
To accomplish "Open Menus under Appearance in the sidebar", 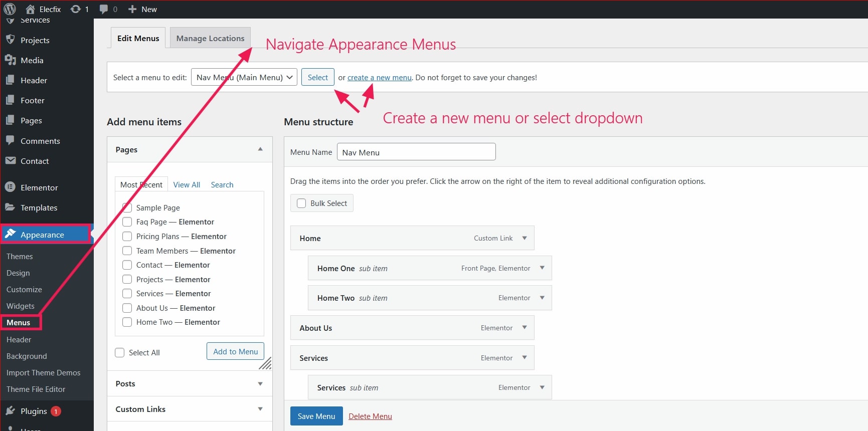I will coord(19,322).
